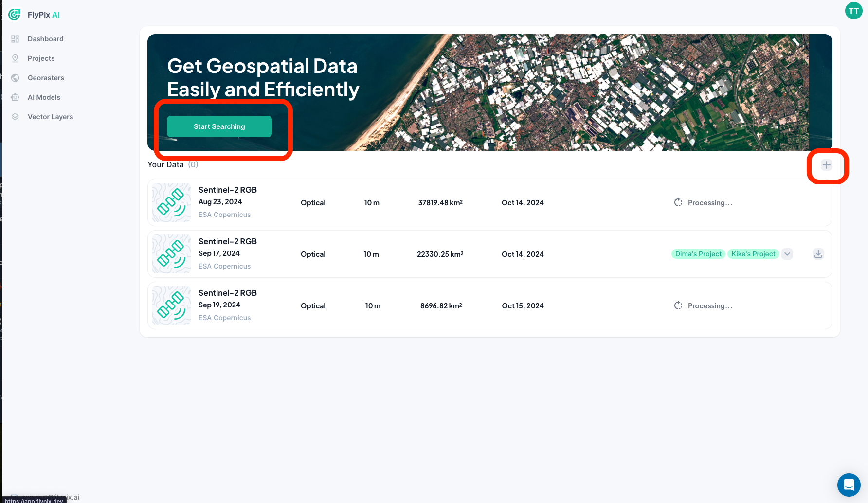Image resolution: width=868 pixels, height=503 pixels.
Task: Expand the project tags chevron on Sep 17 row
Action: pos(787,254)
